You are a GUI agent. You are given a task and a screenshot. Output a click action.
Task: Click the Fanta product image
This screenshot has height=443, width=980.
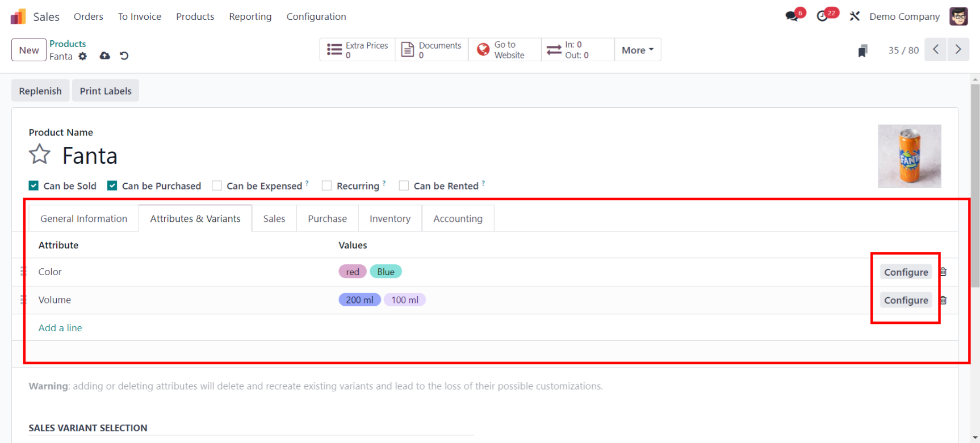pyautogui.click(x=910, y=156)
